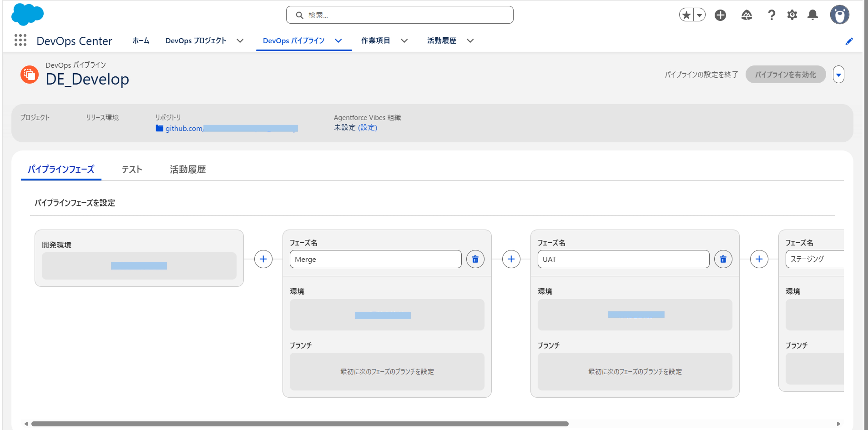Image resolution: width=868 pixels, height=430 pixels.
Task: Open the notifications bell
Action: [x=813, y=15]
